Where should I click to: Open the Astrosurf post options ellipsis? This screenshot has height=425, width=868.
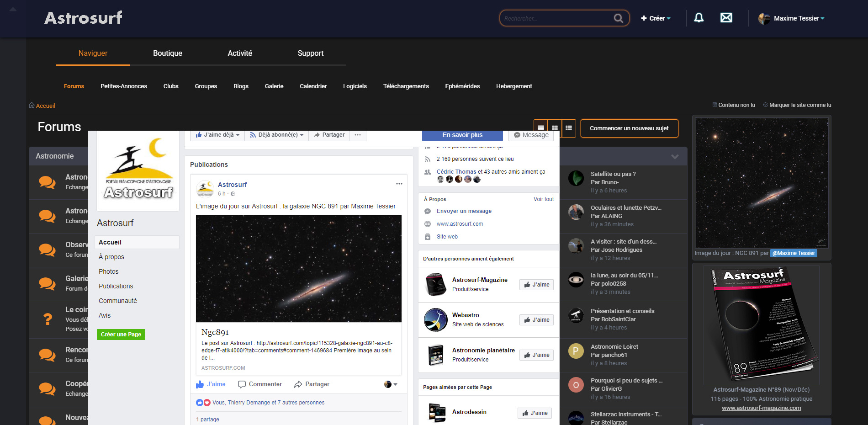click(399, 184)
